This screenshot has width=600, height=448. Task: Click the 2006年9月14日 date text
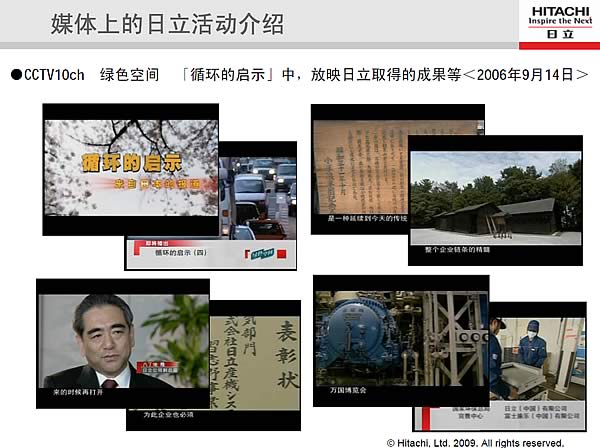pos(525,75)
